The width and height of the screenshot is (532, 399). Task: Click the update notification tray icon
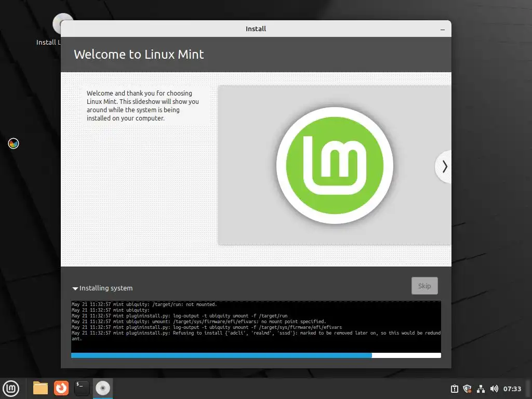click(454, 389)
